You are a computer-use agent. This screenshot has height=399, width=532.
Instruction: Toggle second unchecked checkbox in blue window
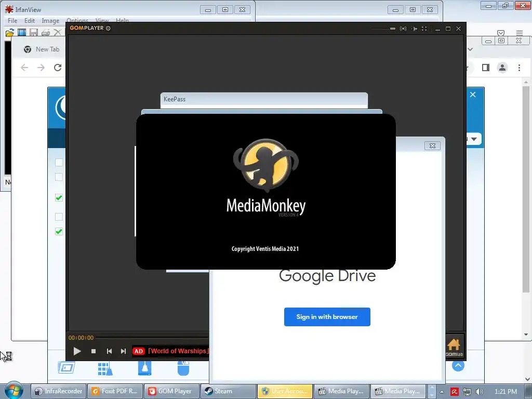(59, 177)
